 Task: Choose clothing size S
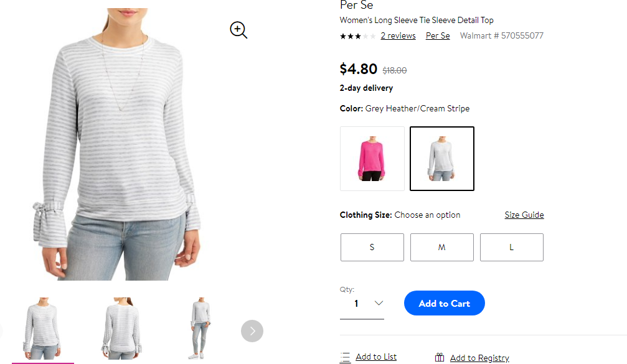372,247
